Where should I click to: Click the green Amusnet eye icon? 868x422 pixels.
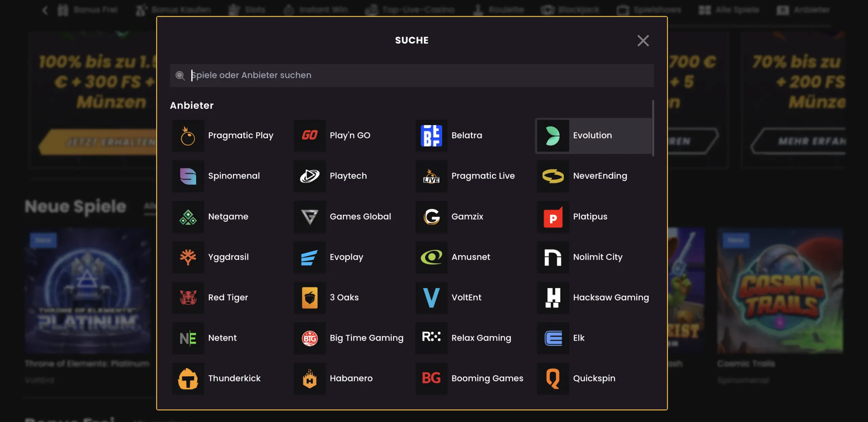point(431,257)
